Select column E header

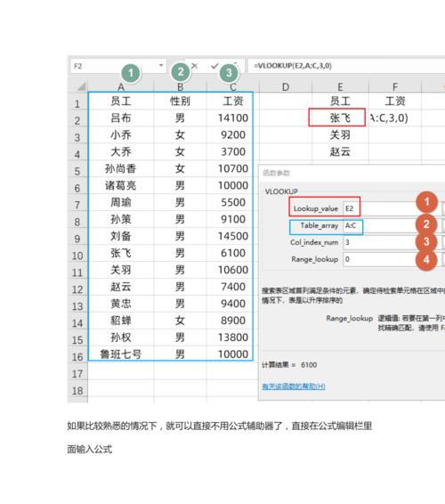click(x=340, y=86)
